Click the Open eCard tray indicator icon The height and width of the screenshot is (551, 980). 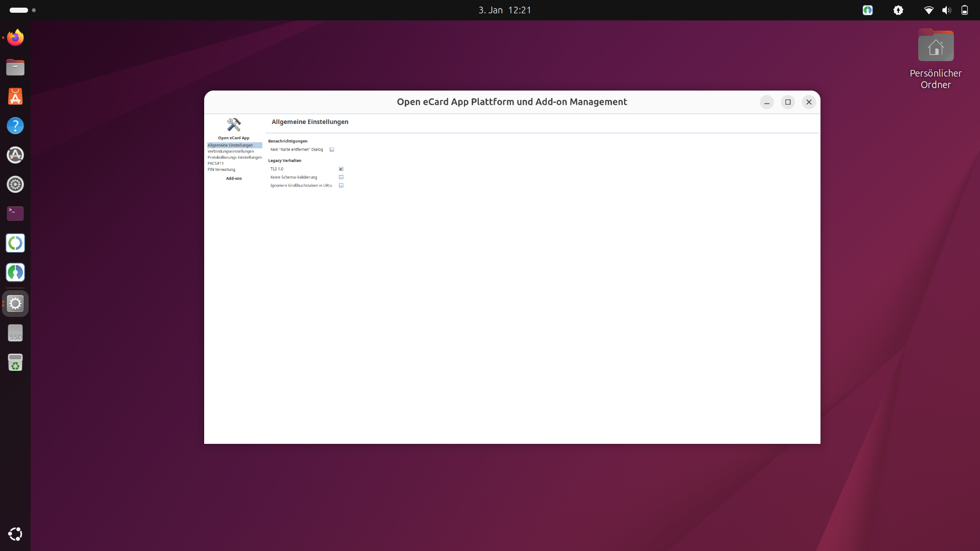[x=867, y=10]
